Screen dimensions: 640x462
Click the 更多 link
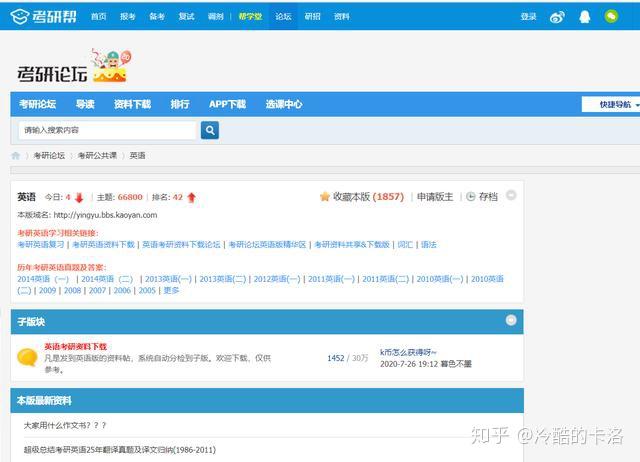tap(171, 290)
